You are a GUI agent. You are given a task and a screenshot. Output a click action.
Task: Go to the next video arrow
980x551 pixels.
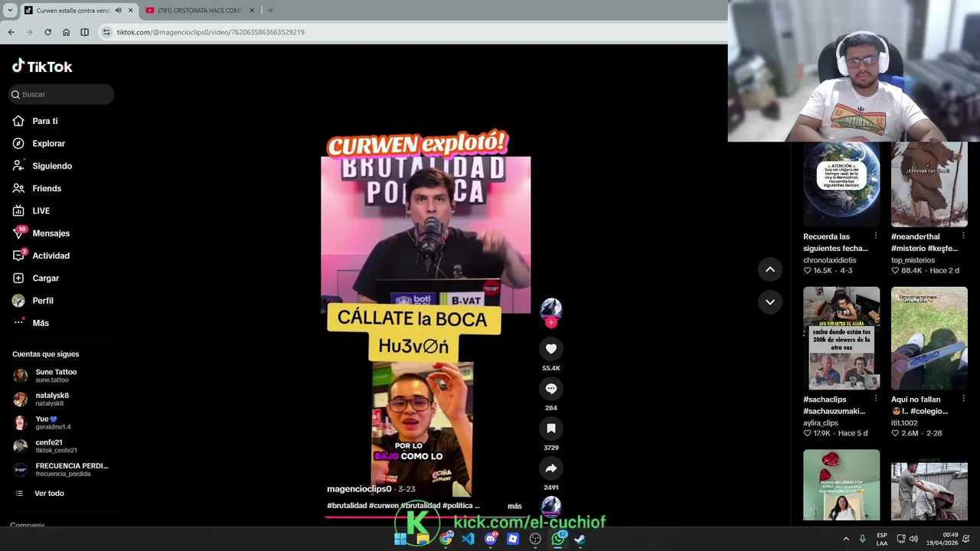770,302
